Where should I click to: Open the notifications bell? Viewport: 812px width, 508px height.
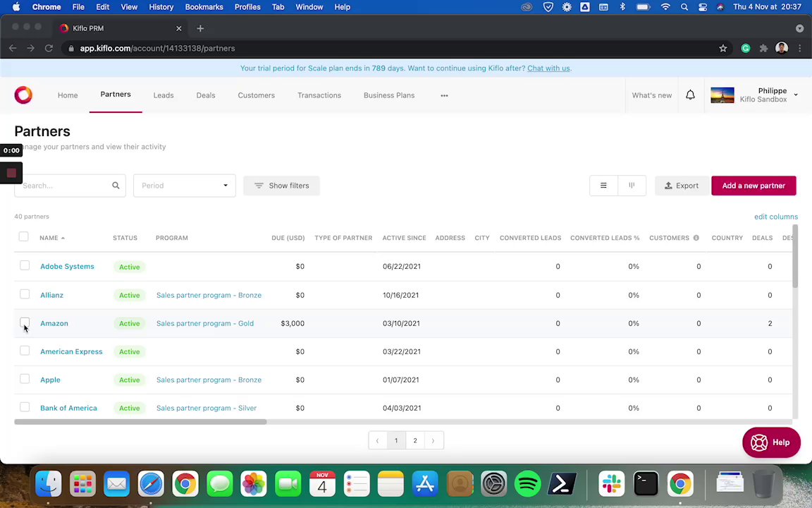690,95
